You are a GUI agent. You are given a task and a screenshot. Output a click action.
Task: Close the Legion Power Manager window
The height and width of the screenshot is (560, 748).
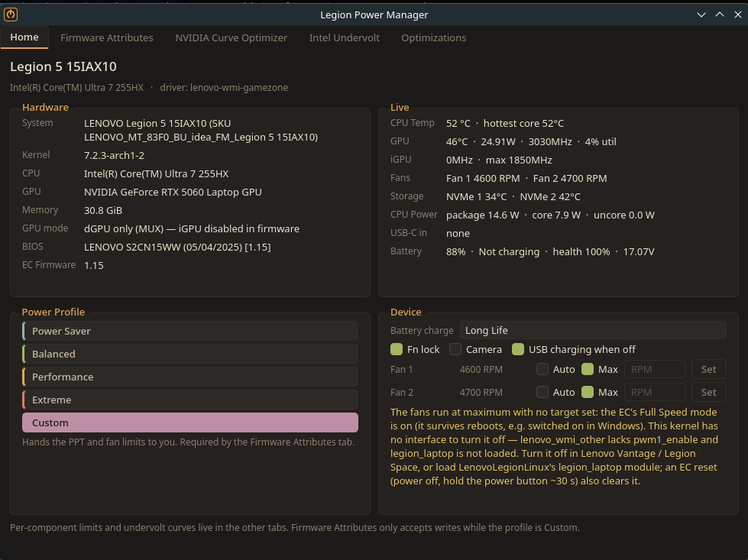tap(737, 15)
